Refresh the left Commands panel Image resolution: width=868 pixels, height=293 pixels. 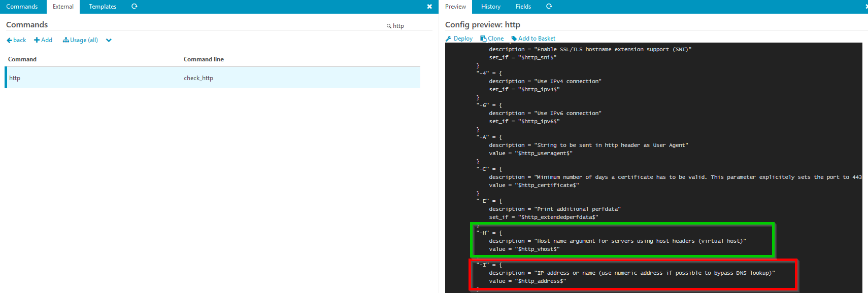point(134,7)
